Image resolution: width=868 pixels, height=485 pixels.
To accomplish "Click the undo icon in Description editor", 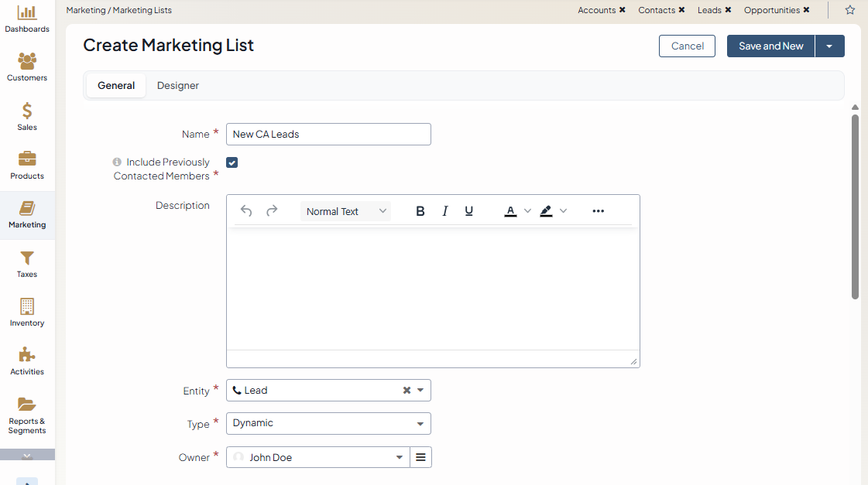I will [246, 211].
